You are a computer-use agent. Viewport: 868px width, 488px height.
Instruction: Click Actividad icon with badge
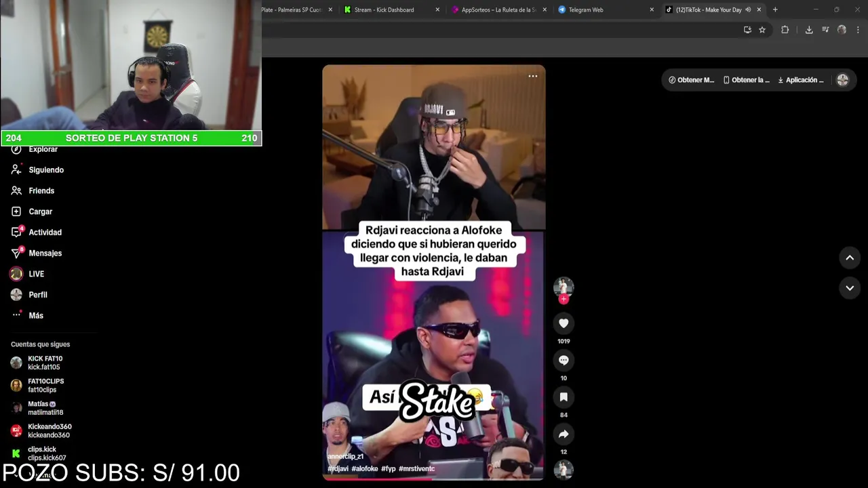16,232
